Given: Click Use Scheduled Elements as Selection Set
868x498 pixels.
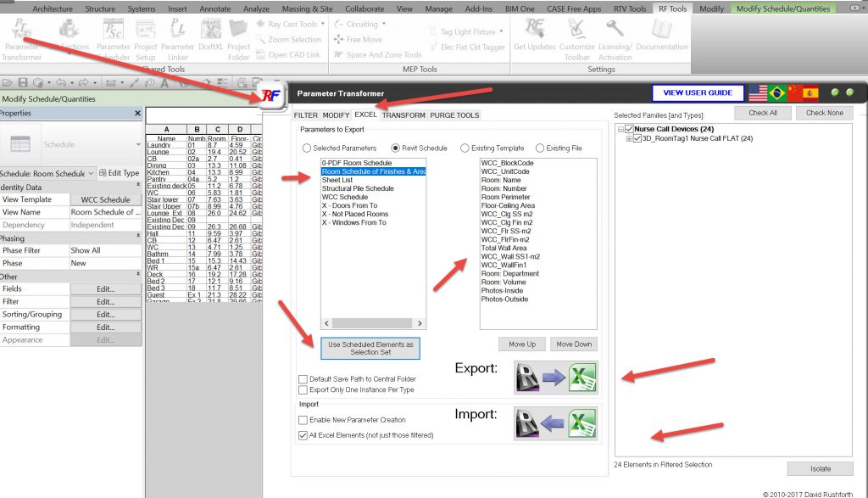Looking at the screenshot, I should tap(370, 349).
